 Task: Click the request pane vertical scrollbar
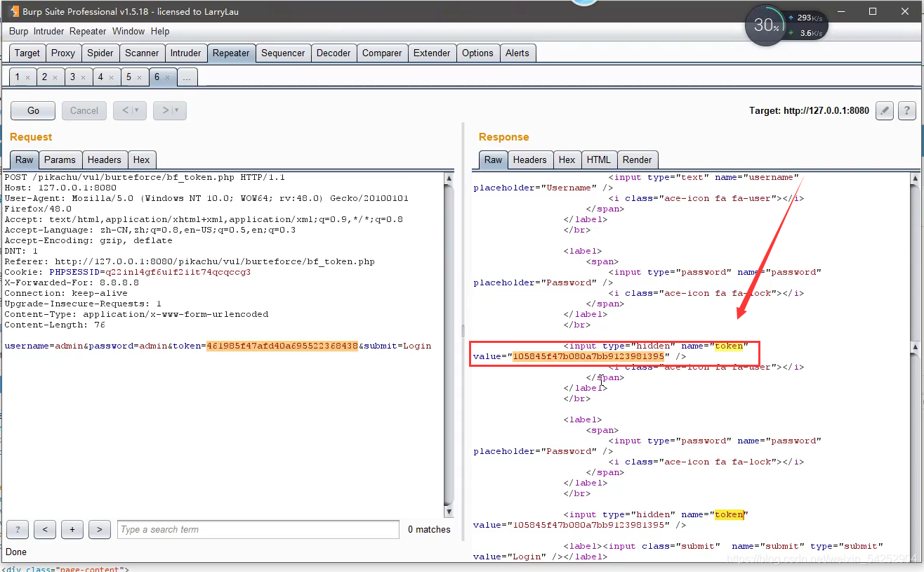449,344
